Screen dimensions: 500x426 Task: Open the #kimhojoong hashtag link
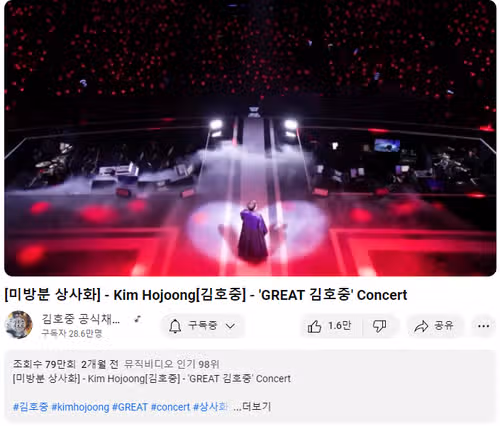80,407
